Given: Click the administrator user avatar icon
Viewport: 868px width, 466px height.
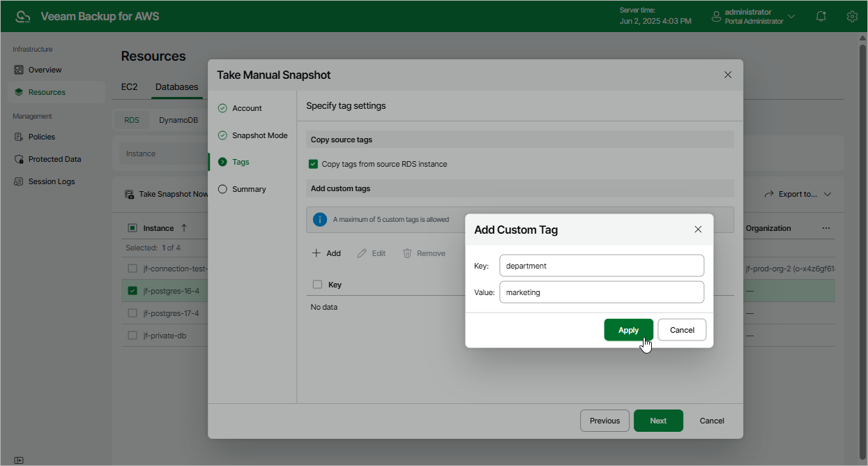Looking at the screenshot, I should click(x=716, y=17).
